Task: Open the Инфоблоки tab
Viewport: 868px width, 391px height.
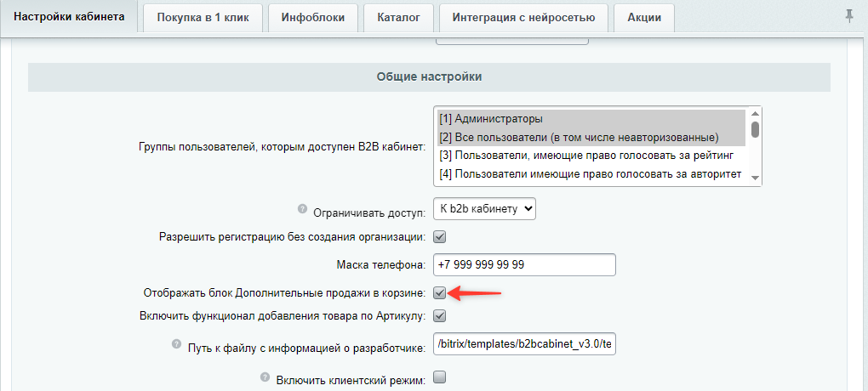Action: pyautogui.click(x=313, y=18)
